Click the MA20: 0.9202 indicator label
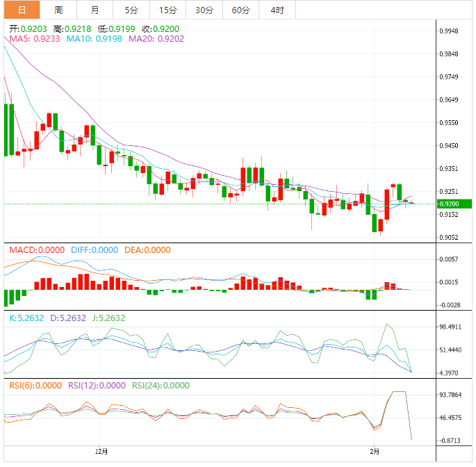This screenshot has width=476, height=467. (156, 40)
